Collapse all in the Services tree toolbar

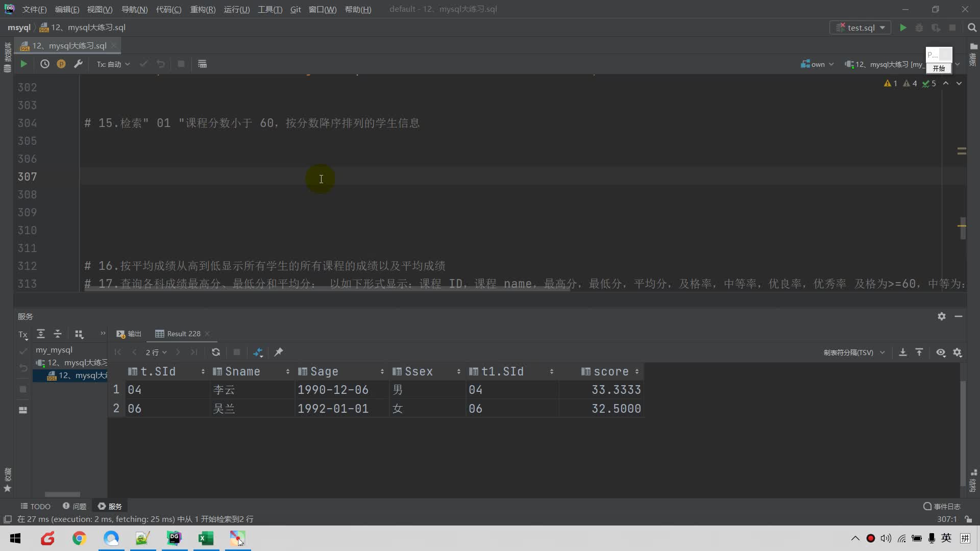click(58, 334)
